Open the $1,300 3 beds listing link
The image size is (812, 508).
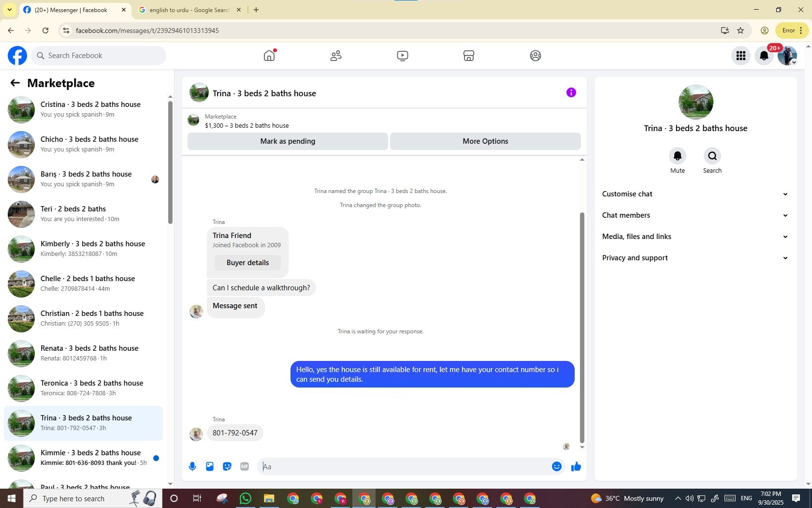[x=246, y=125]
